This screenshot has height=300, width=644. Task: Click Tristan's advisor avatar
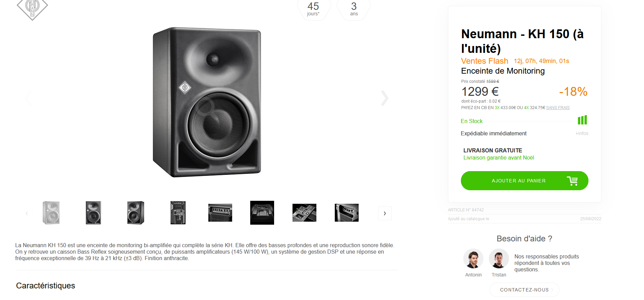tap(499, 259)
